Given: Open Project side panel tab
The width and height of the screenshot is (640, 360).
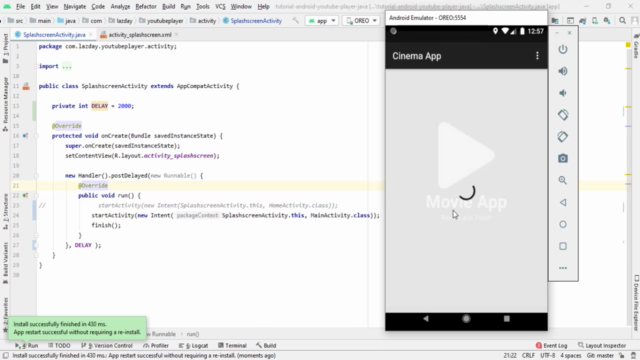Looking at the screenshot, I should (x=5, y=49).
